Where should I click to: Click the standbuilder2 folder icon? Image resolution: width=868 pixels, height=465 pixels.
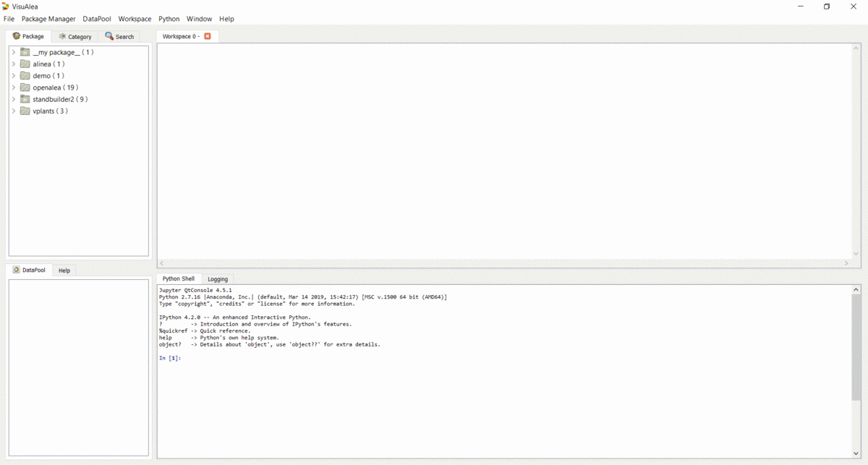click(x=25, y=99)
